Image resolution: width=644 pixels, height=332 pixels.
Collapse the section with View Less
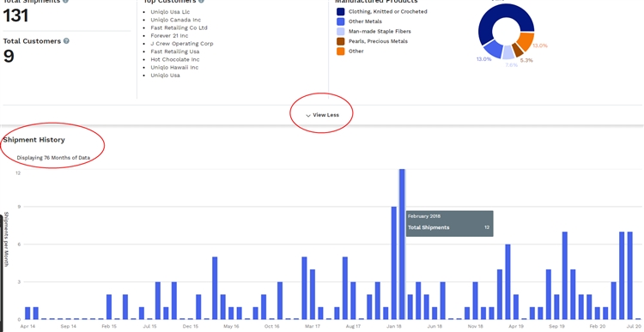[x=322, y=115]
